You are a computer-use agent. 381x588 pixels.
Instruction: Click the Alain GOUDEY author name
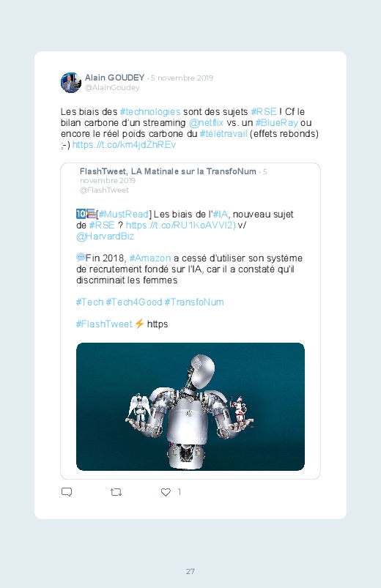click(x=115, y=78)
